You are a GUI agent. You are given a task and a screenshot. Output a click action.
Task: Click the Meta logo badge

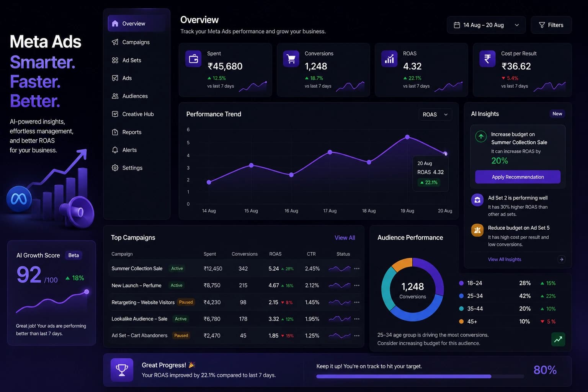click(19, 199)
